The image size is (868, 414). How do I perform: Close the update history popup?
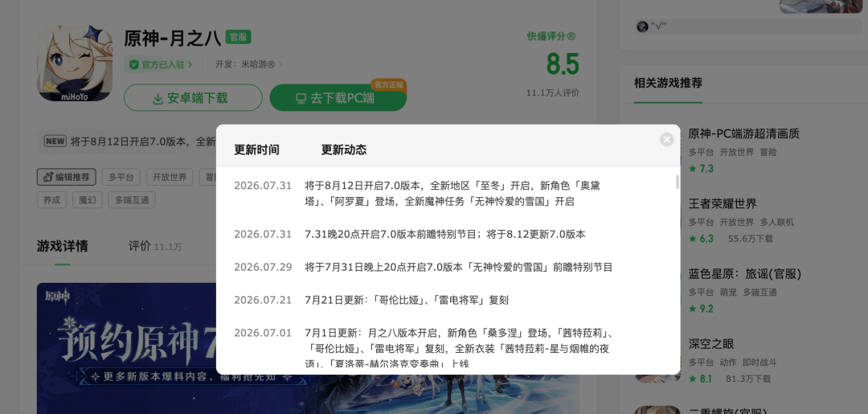pos(666,140)
